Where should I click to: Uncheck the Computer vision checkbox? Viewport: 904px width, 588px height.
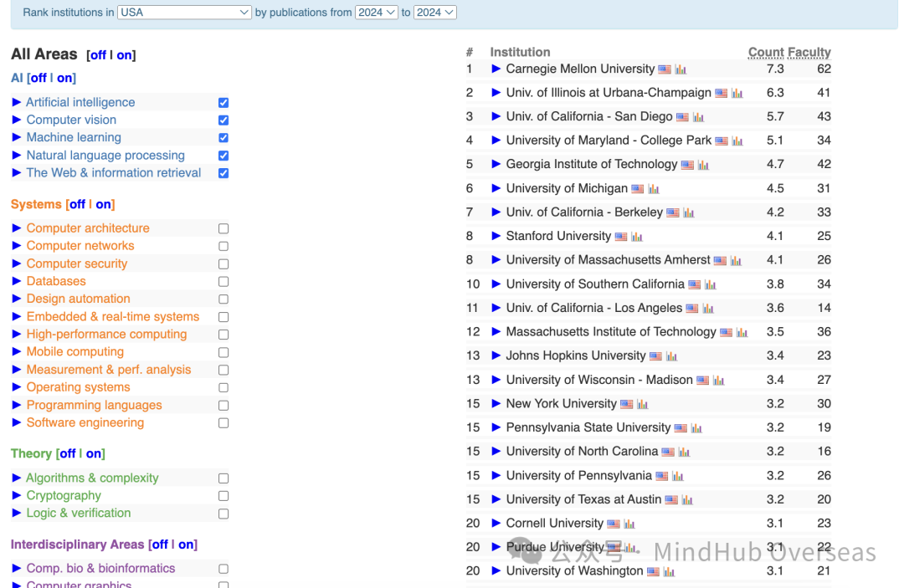(x=223, y=120)
